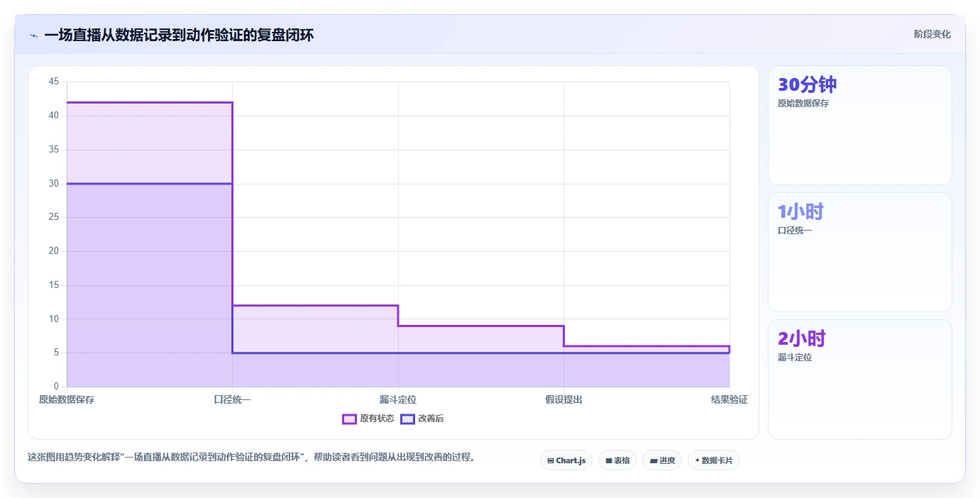980x498 pixels.
Task: Toggle the 原有状态 legend entry
Action: coord(368,419)
